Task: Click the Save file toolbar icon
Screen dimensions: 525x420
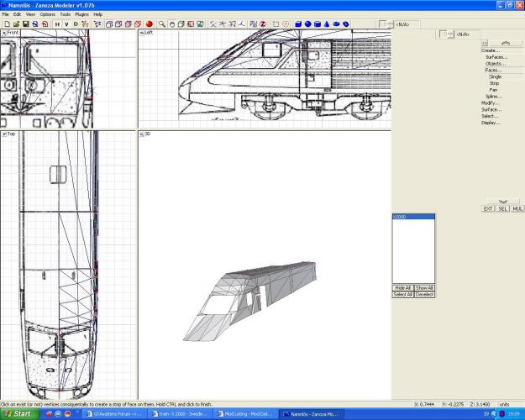Action: coord(25,24)
